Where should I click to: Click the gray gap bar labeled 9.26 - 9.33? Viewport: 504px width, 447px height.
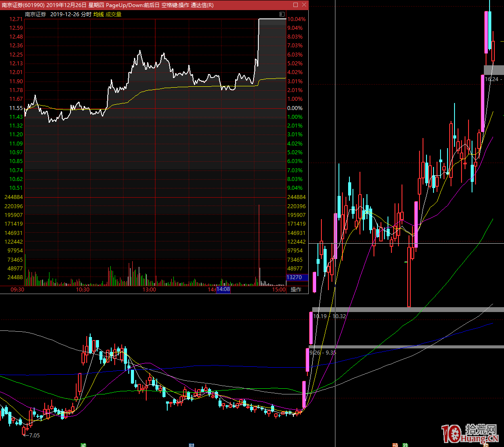[407, 347]
